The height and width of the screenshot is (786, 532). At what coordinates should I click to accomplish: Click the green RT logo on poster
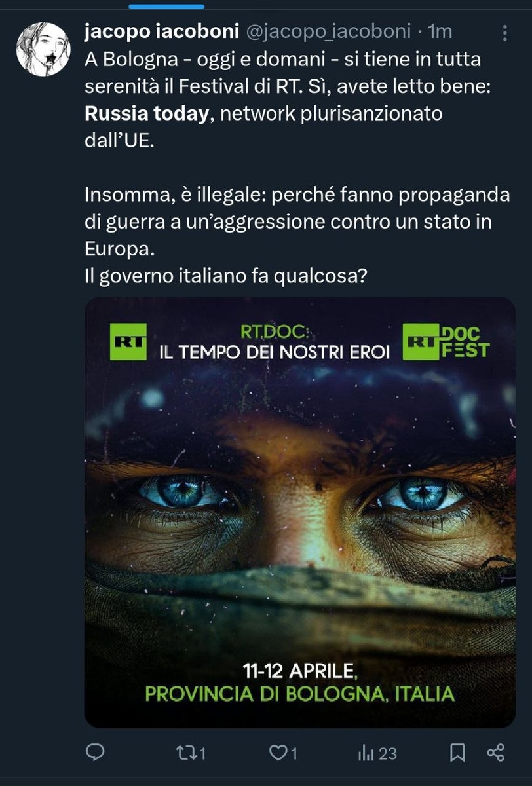[128, 341]
